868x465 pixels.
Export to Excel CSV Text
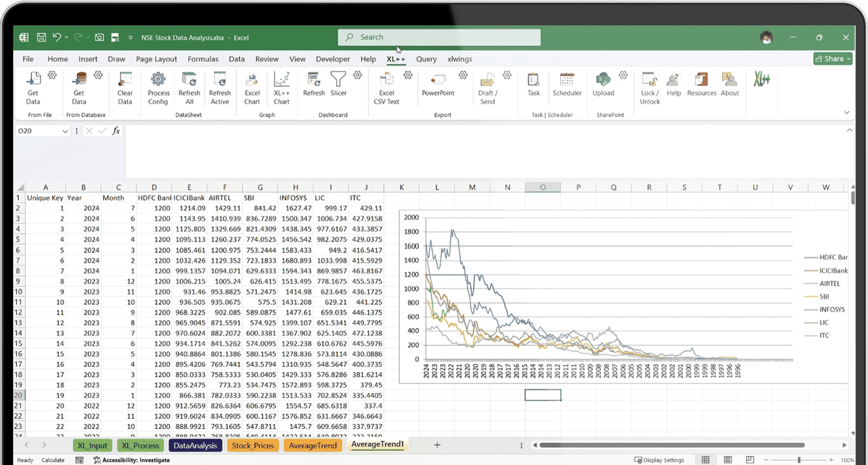tap(386, 88)
